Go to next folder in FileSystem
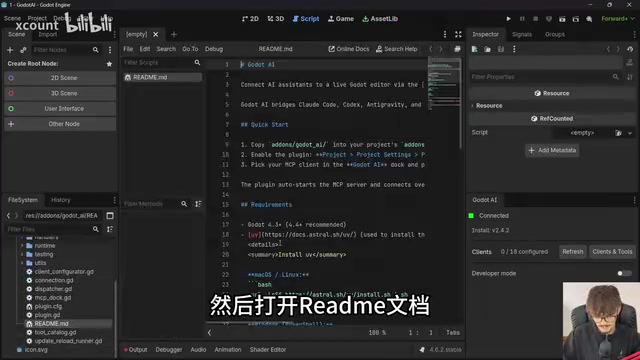Viewport: 640px width, 360px height. click(16, 216)
